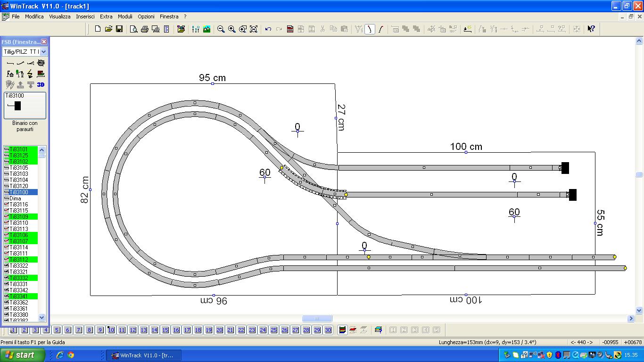The height and width of the screenshot is (362, 644).
Task: Click WinTrack V11.0 taskbar button
Action: (143, 355)
